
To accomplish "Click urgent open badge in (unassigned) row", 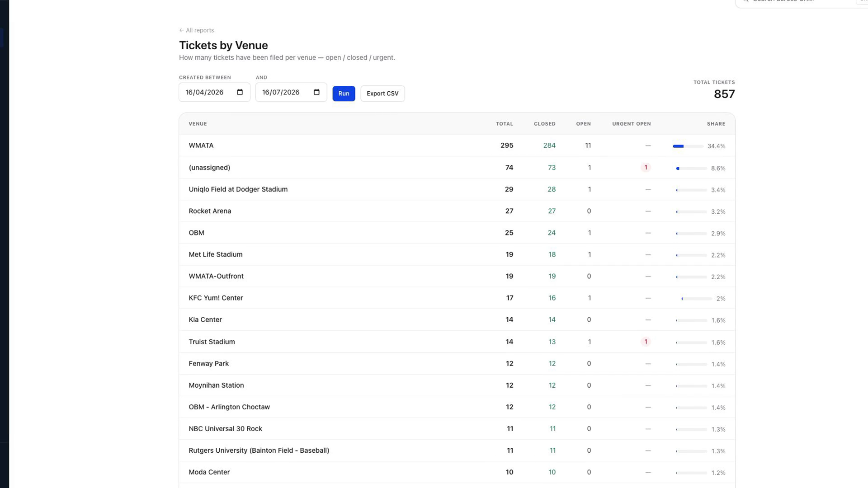I will point(646,168).
